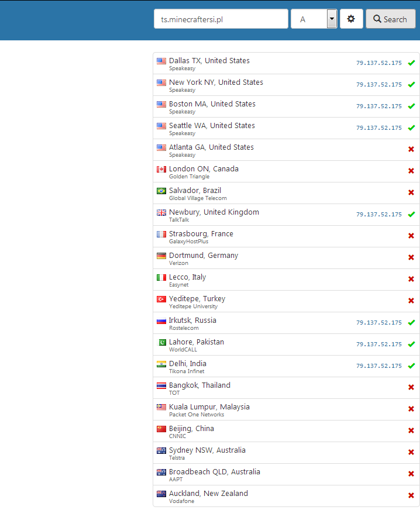
Task: Click the domain name input field
Action: click(x=220, y=19)
